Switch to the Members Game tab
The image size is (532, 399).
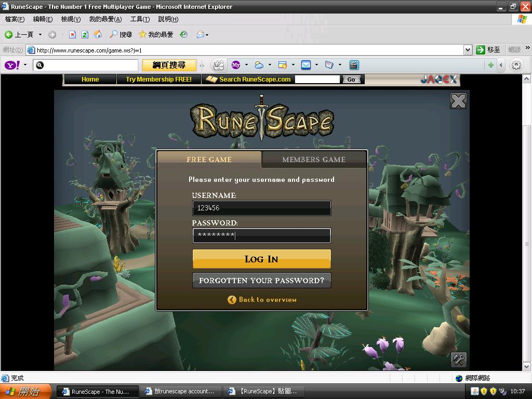[314, 159]
